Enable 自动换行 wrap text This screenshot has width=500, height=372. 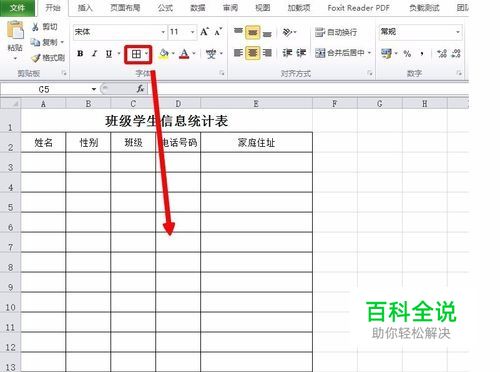pyautogui.click(x=336, y=32)
